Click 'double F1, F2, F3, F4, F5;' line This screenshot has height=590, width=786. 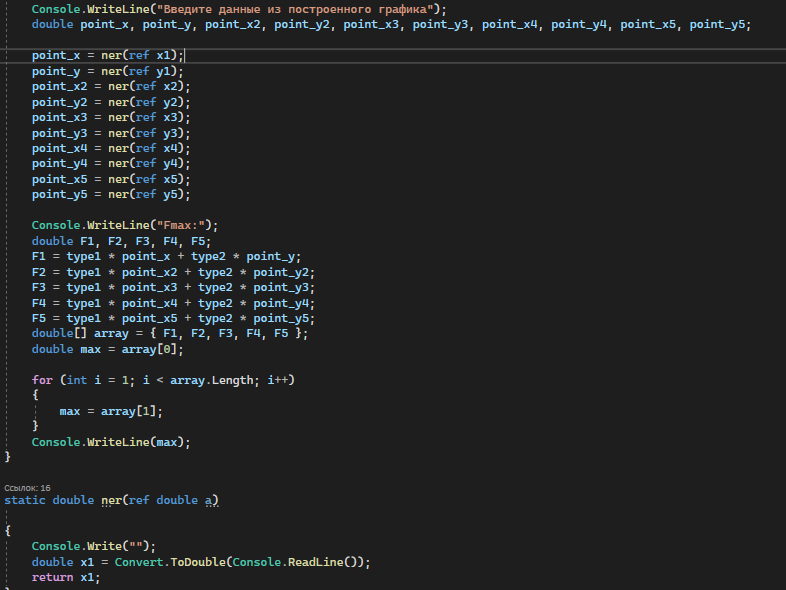121,241
